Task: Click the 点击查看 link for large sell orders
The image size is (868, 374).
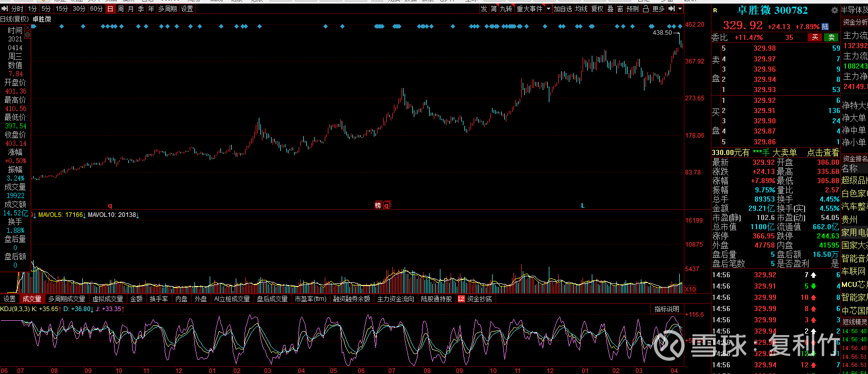Action: coord(823,152)
